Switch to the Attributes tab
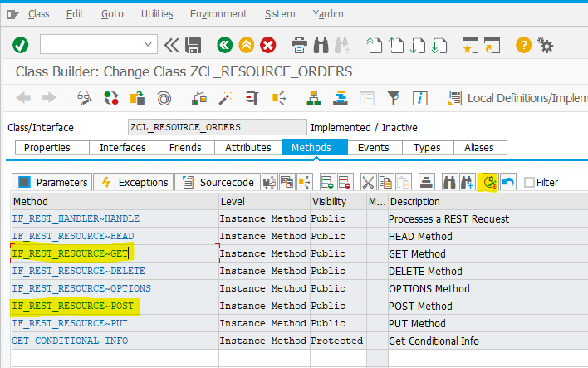588x368 pixels. [247, 147]
